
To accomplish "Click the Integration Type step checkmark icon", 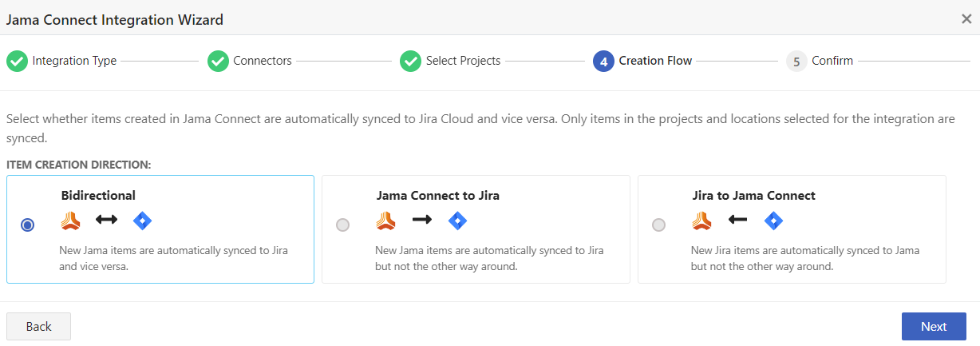I will click(17, 61).
